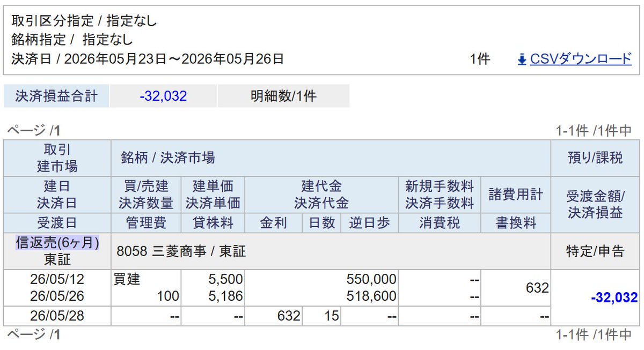The height and width of the screenshot is (350, 644).
Task: Click the 管理費 header cell
Action: point(146,223)
